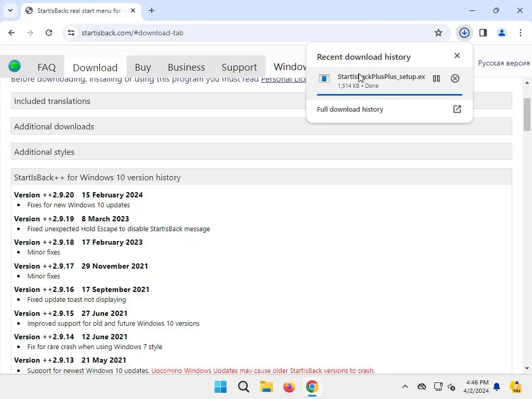The image size is (532, 399).
Task: Expand the Included translations section
Action: (x=261, y=101)
